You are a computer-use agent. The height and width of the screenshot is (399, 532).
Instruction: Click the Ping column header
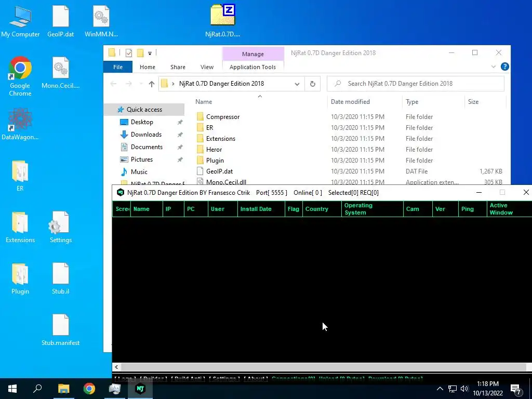point(473,209)
